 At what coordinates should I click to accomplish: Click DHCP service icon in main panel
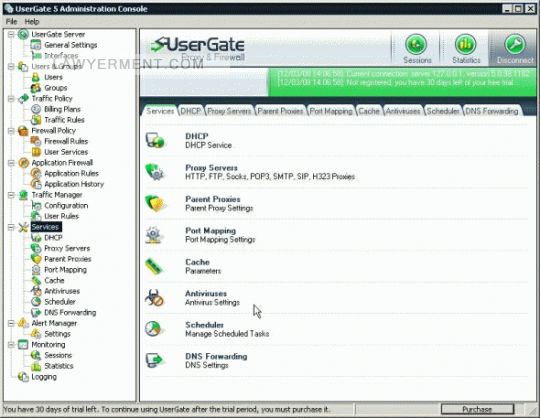point(155,140)
